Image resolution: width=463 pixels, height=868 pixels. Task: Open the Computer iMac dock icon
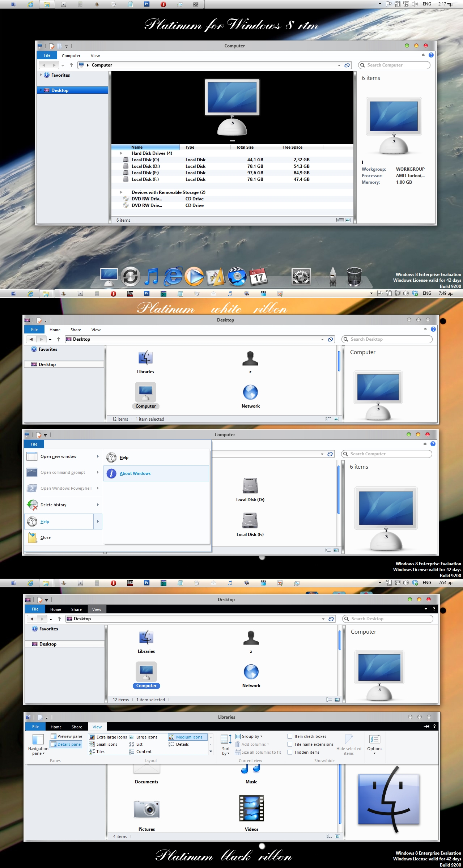[109, 277]
